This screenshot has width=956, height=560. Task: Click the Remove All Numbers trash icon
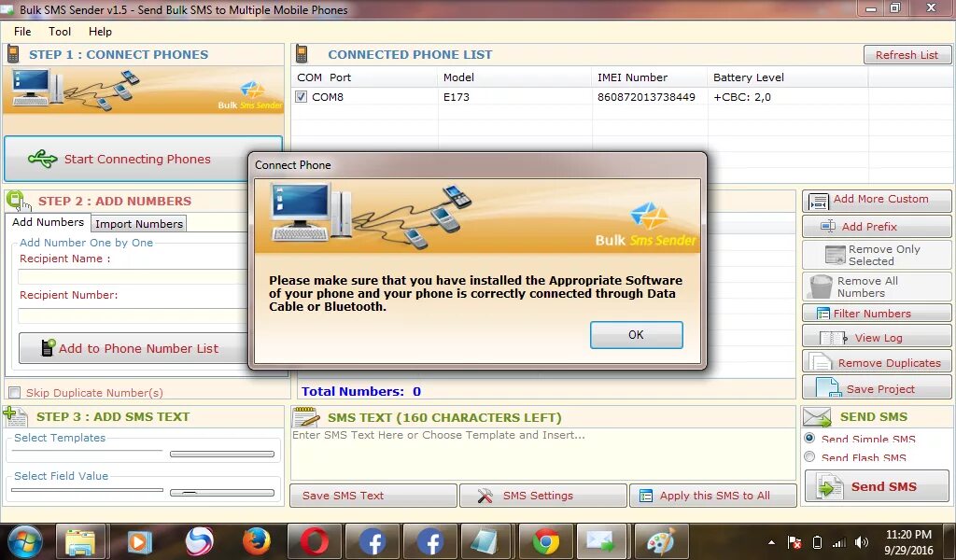click(821, 286)
